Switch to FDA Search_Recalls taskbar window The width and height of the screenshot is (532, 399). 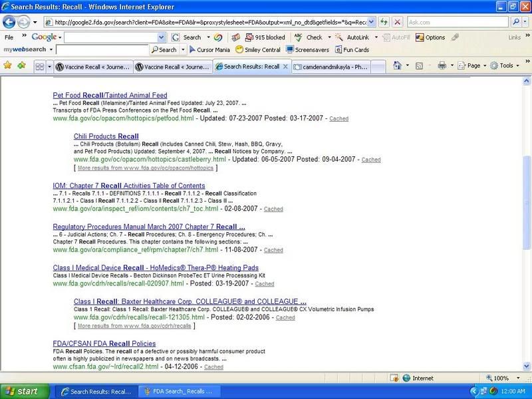point(179,392)
